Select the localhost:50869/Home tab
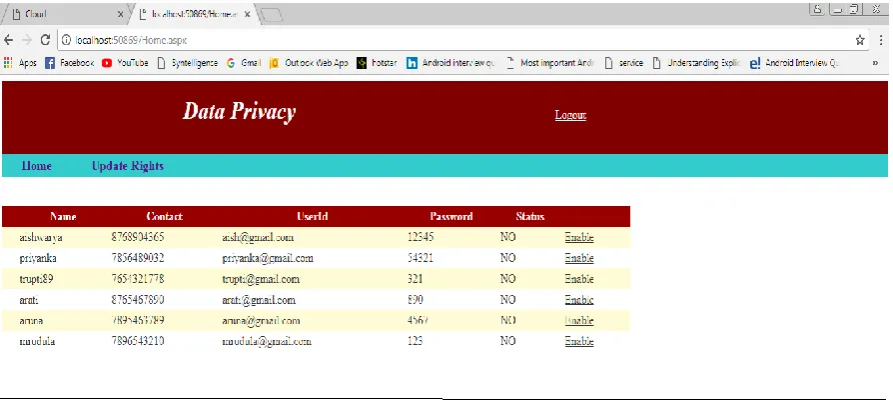 tap(194, 14)
